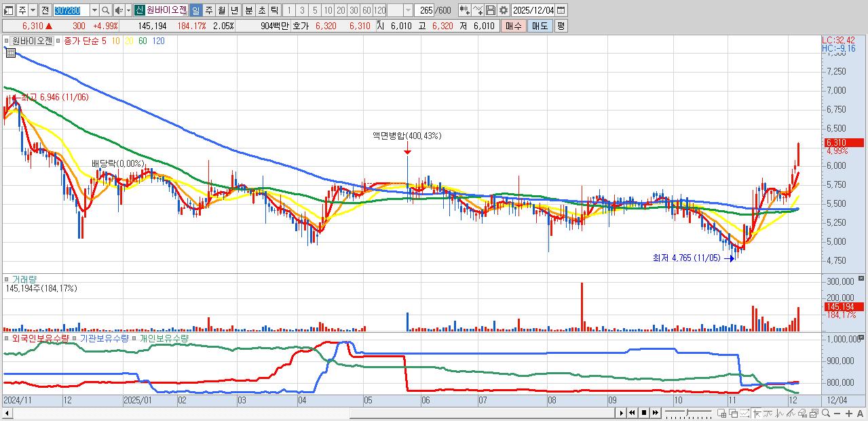Choose interval 10 button in toolbar
The height and width of the screenshot is (421, 868).
pyautogui.click(x=328, y=10)
